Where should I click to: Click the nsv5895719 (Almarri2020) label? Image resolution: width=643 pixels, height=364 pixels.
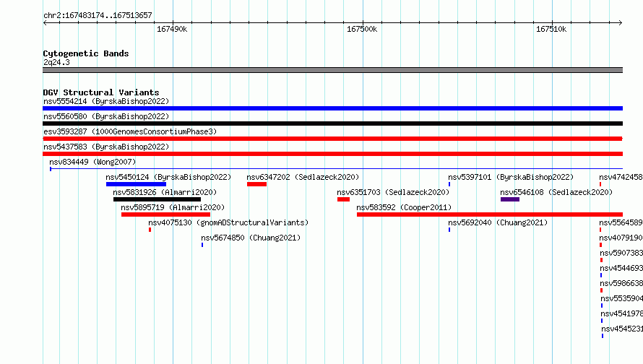(173, 207)
